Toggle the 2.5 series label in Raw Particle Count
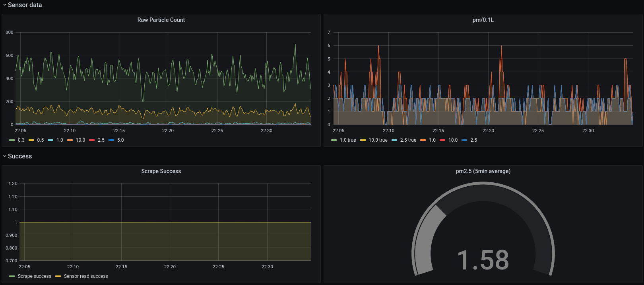 pyautogui.click(x=101, y=140)
